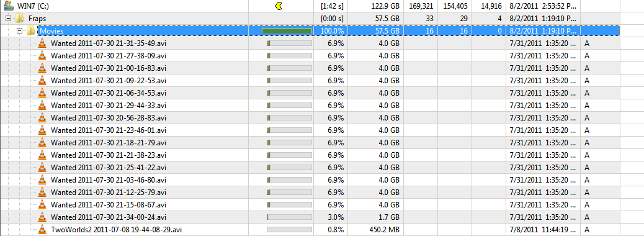Click VLC icon of Wanted 21-34-00-24.avi

[x=42, y=217]
